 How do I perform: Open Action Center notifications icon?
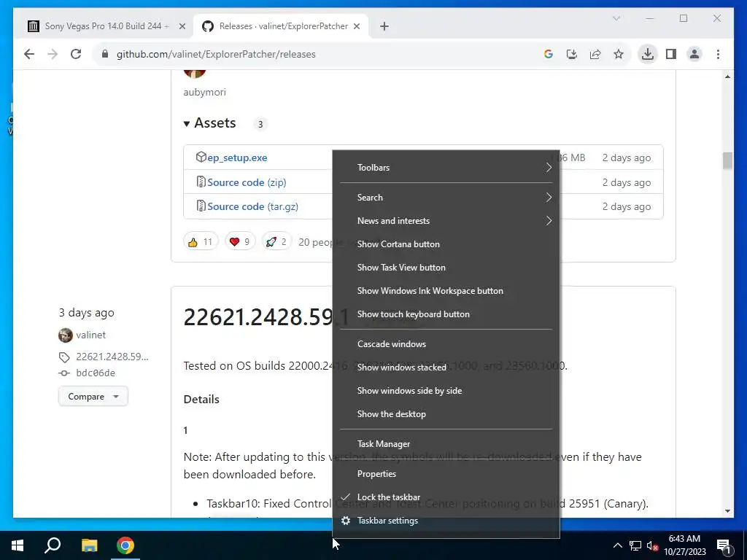click(x=724, y=545)
